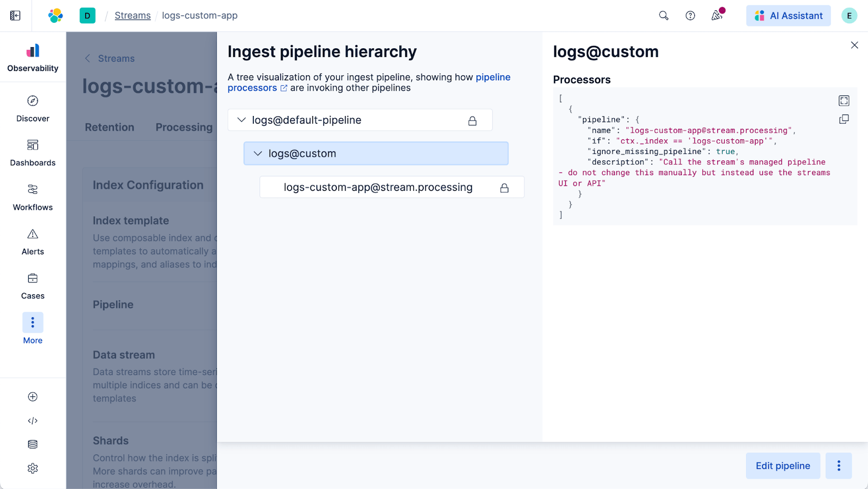
Task: Open the Discover compass icon
Action: click(33, 101)
